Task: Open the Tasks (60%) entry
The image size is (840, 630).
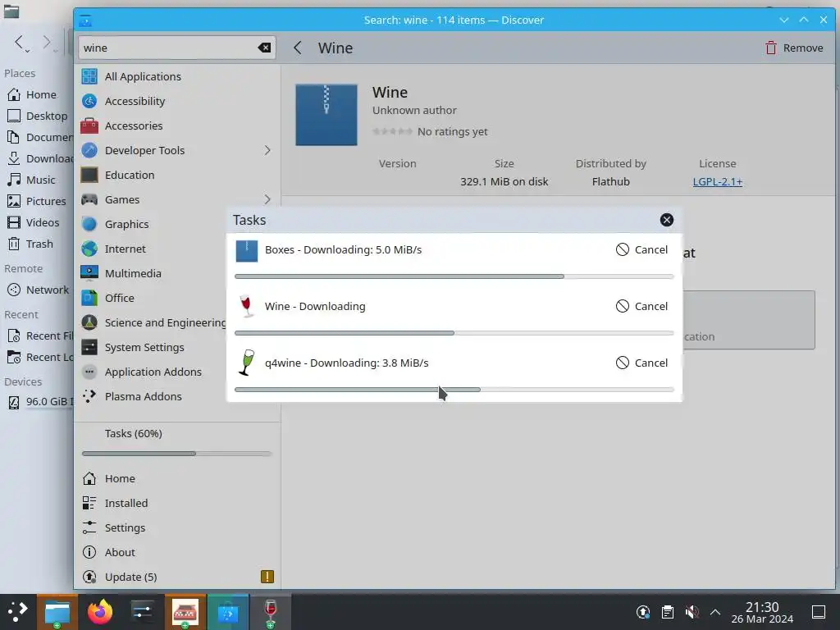Action: pyautogui.click(x=177, y=442)
